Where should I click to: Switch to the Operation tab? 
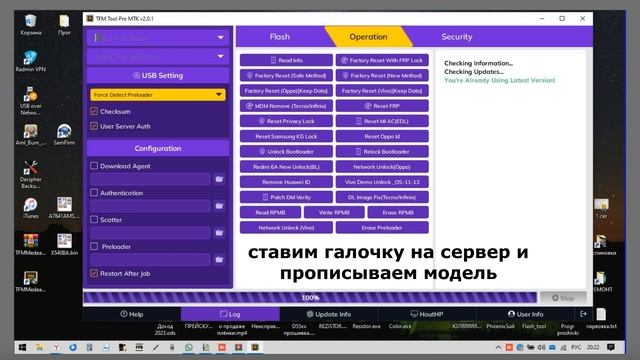tap(368, 37)
